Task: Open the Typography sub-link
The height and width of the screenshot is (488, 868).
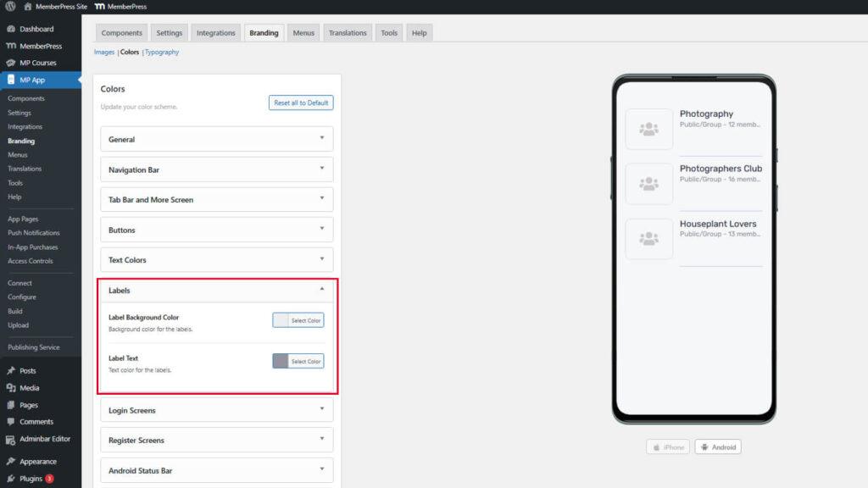Action: point(162,52)
